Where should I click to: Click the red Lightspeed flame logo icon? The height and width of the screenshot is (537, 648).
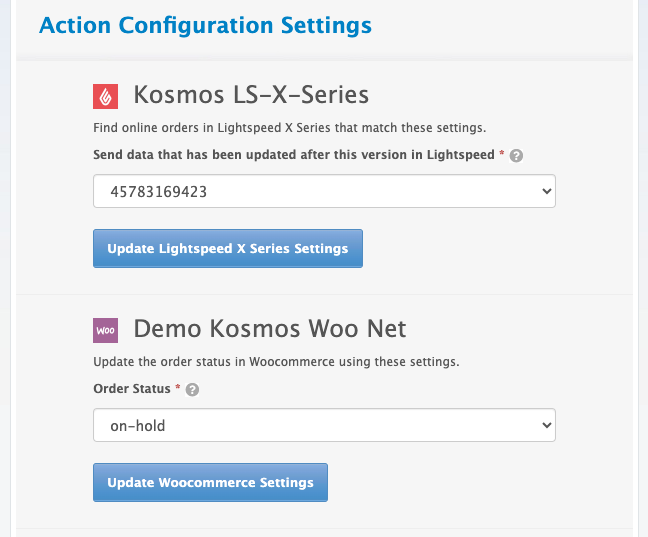[x=106, y=96]
